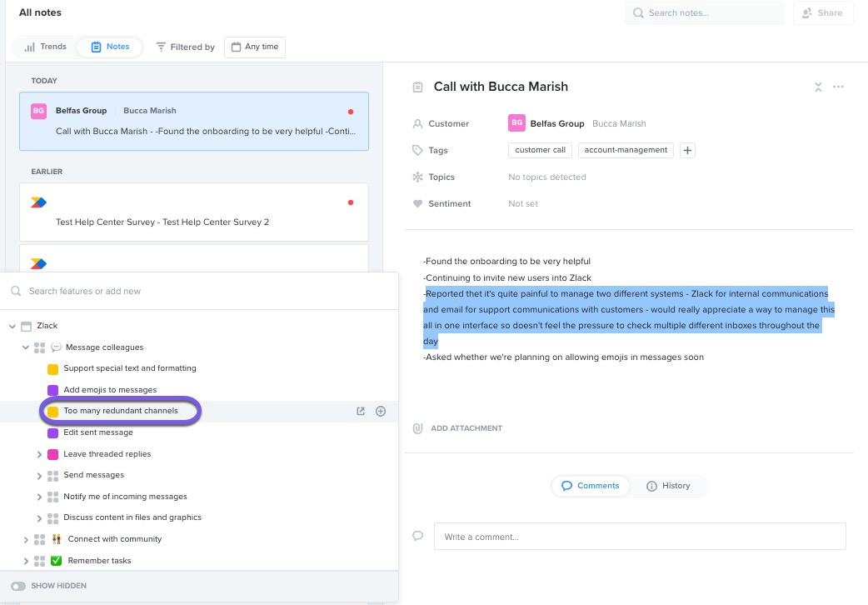
Task: Select the Belfas Group note card
Action: click(194, 122)
